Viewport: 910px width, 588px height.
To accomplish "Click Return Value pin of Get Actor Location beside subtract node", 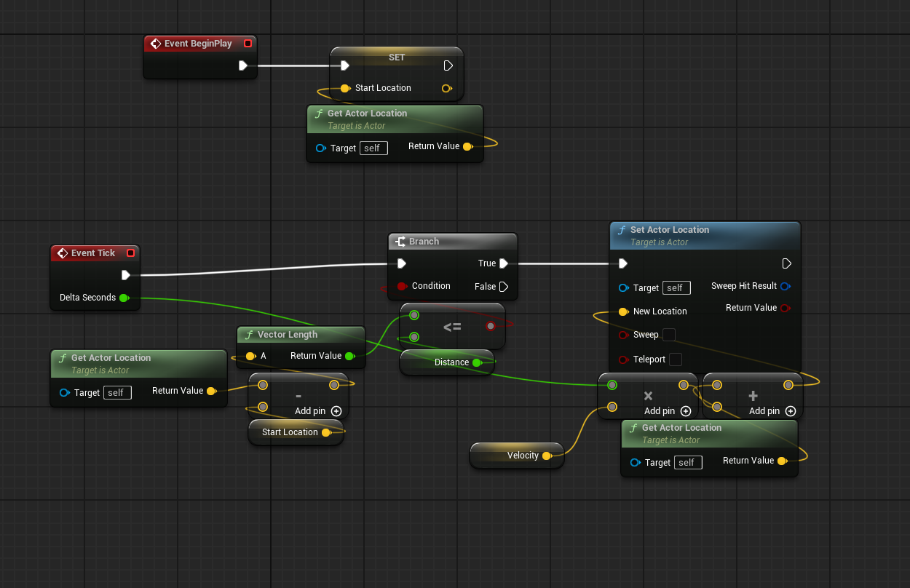I will click(x=211, y=391).
